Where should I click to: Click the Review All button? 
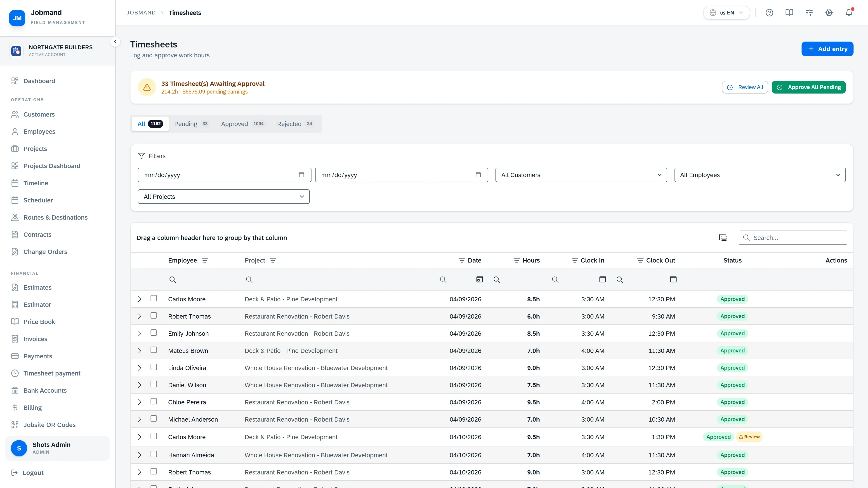pyautogui.click(x=745, y=87)
